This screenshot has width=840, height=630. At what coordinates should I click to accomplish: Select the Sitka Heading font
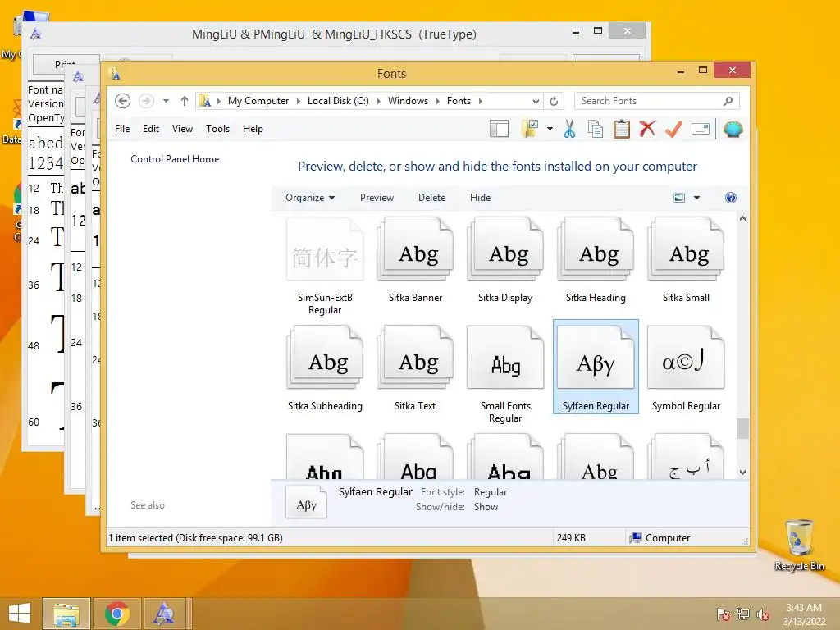tap(596, 260)
